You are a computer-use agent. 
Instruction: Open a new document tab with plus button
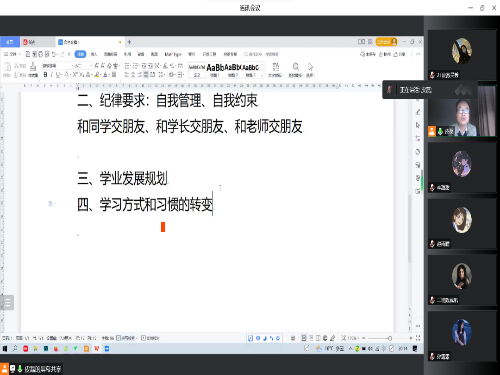click(129, 42)
